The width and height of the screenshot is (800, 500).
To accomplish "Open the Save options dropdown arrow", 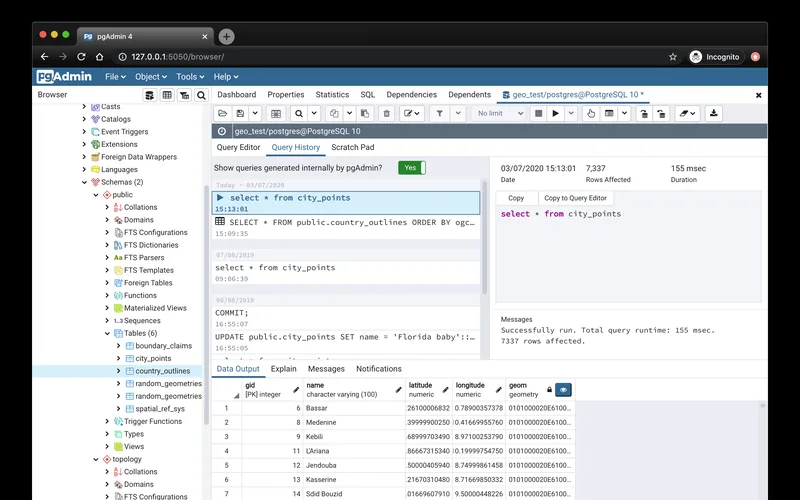I will 255,113.
